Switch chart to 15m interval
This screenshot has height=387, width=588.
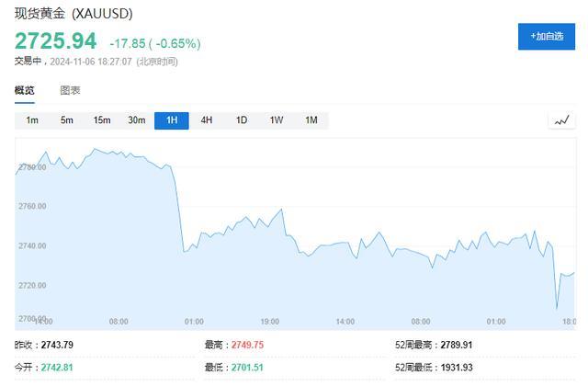tap(102, 120)
